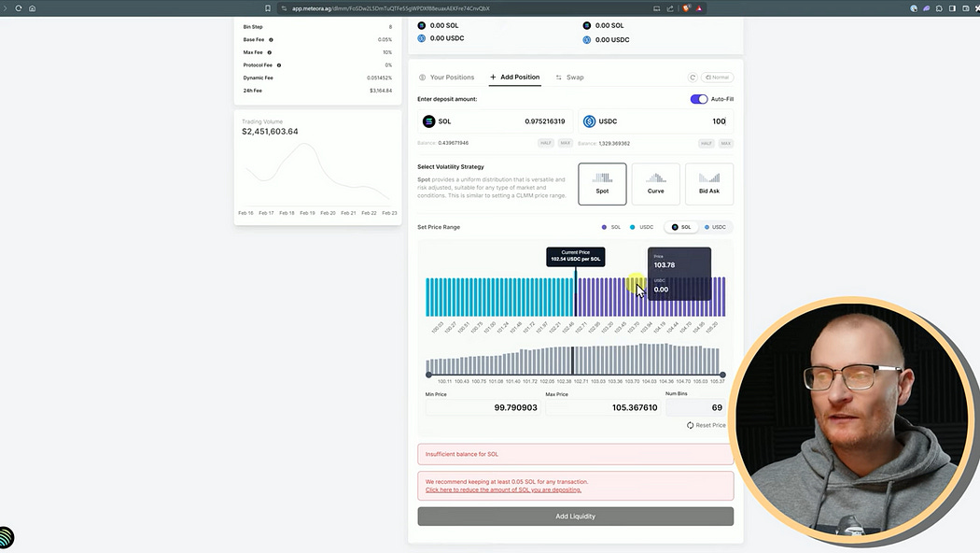Click the swap arrows icon beside Swap
Screen dimensions: 980x553
(559, 78)
